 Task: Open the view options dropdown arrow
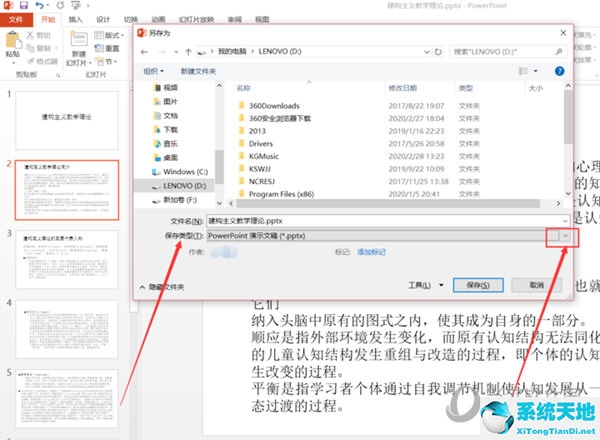(535, 71)
